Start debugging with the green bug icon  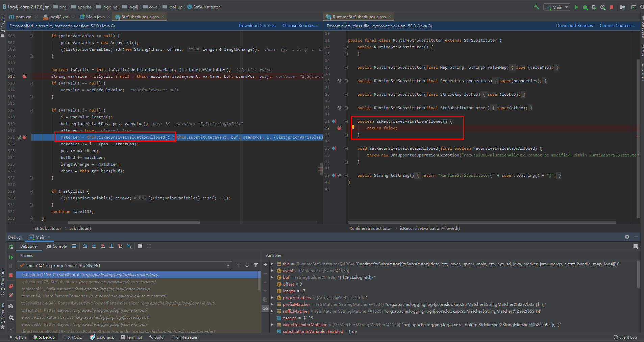585,7
